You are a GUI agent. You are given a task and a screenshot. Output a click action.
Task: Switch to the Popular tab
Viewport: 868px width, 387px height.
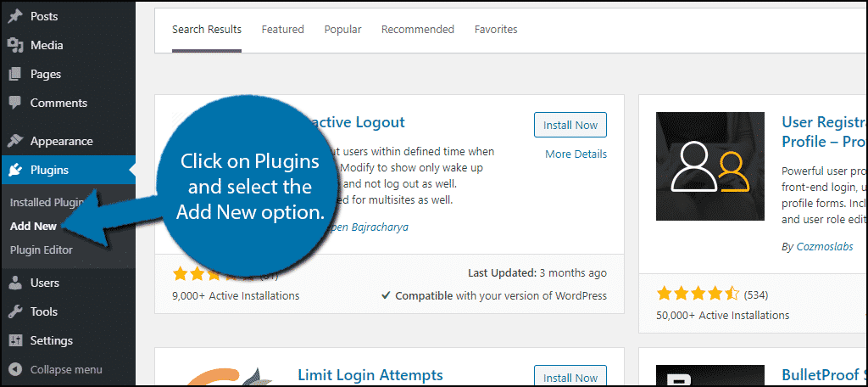coord(342,30)
